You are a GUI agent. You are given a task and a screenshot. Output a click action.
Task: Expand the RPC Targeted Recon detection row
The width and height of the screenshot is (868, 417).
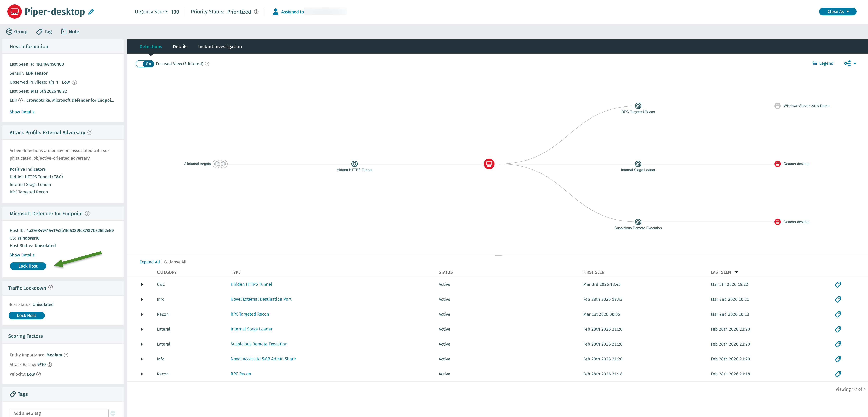pos(142,314)
